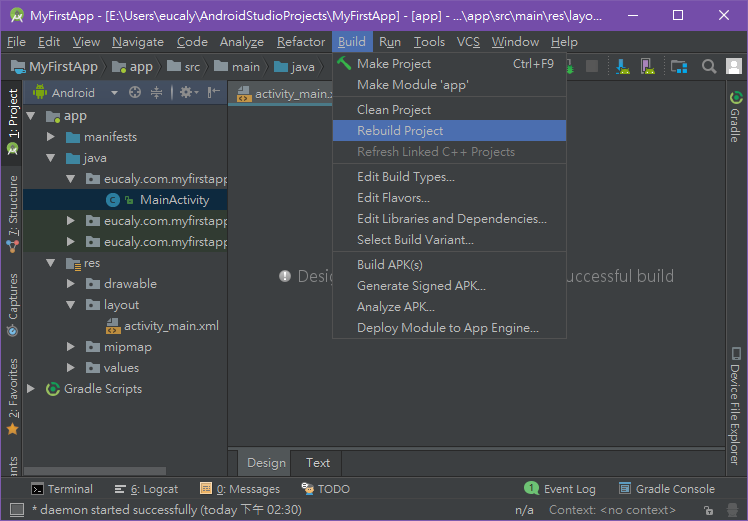Open the 0: Messages tool window
Viewport: 748px width, 521px height.
[240, 489]
